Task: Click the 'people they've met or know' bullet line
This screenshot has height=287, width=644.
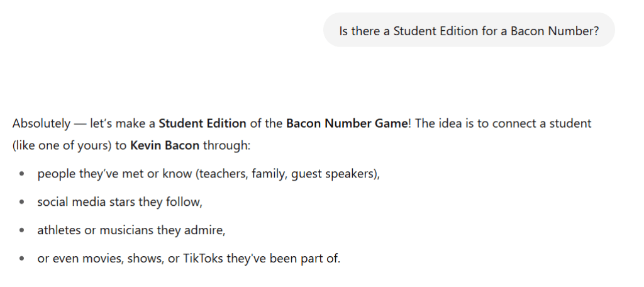Action: (208, 174)
